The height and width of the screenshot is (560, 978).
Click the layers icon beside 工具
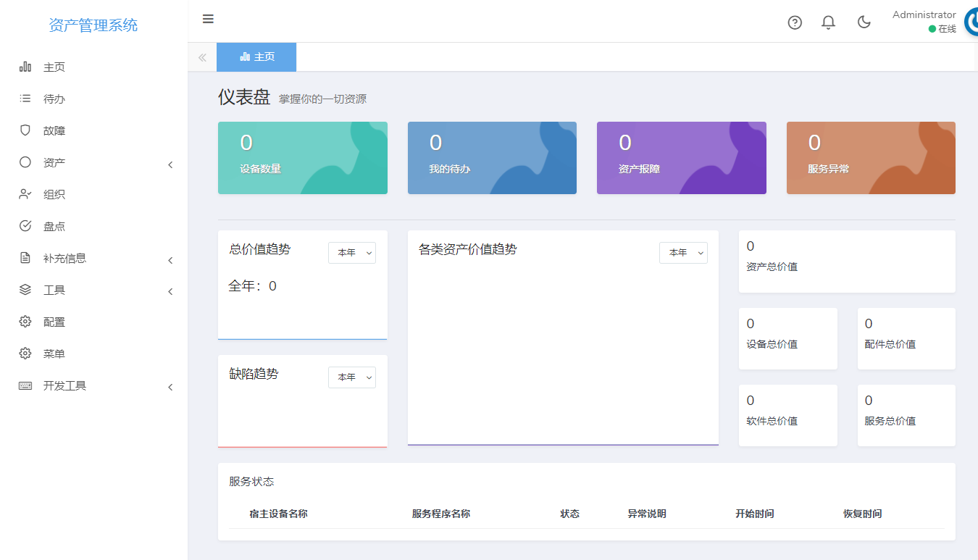point(25,290)
